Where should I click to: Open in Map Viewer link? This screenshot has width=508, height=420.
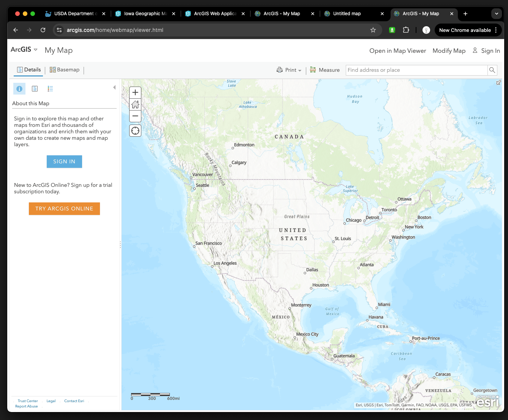pos(398,51)
